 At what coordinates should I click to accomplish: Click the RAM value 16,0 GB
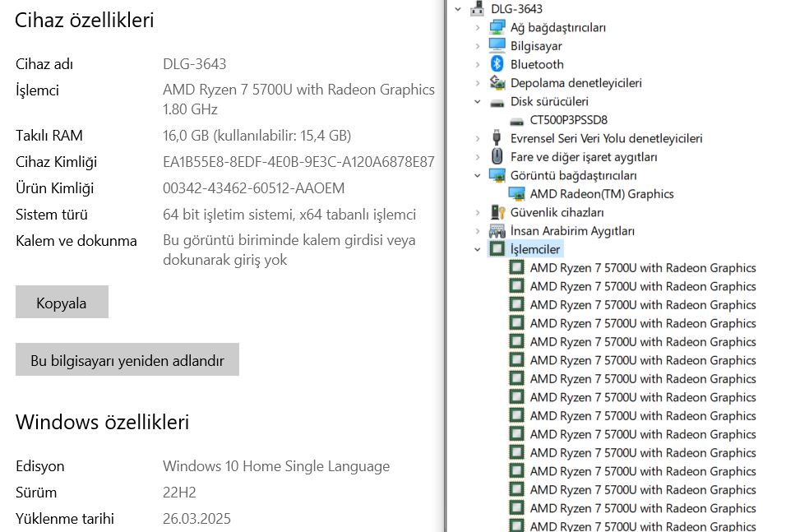point(257,136)
